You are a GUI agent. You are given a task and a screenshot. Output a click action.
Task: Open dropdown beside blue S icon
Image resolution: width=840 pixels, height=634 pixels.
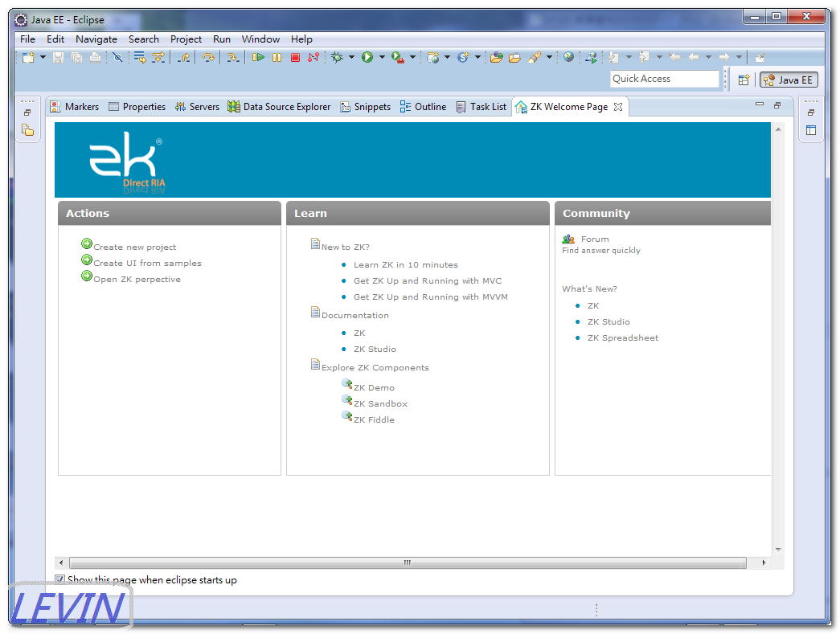477,57
